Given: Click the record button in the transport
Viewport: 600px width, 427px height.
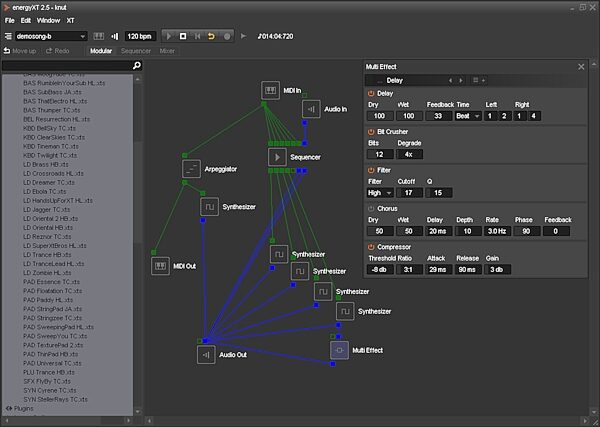Looking at the screenshot, I should 227,36.
